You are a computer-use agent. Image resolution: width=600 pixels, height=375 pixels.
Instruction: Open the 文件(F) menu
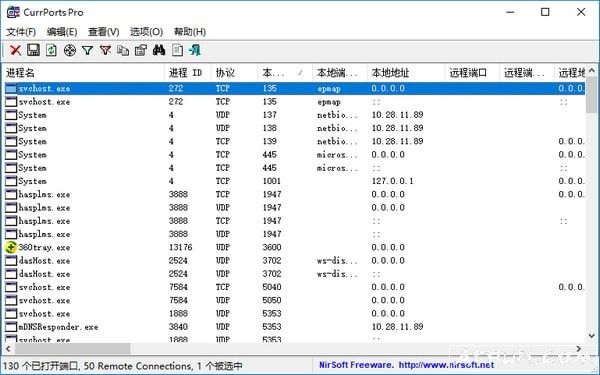coord(21,32)
